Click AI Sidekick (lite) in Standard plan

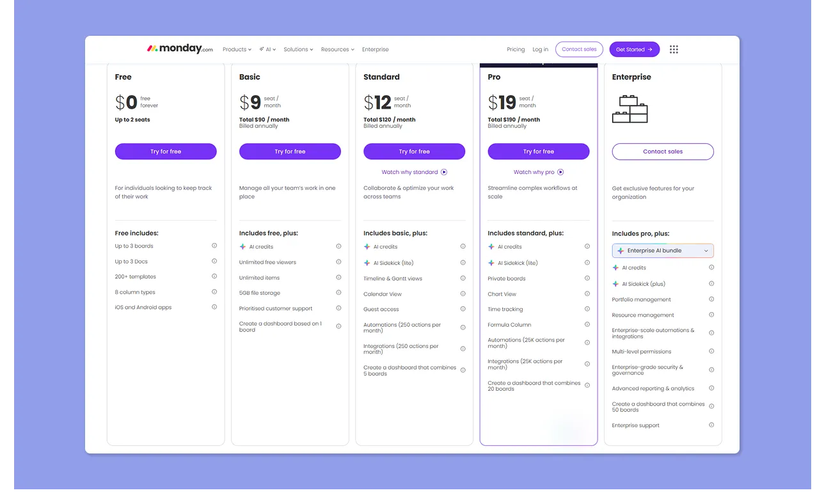pos(393,263)
